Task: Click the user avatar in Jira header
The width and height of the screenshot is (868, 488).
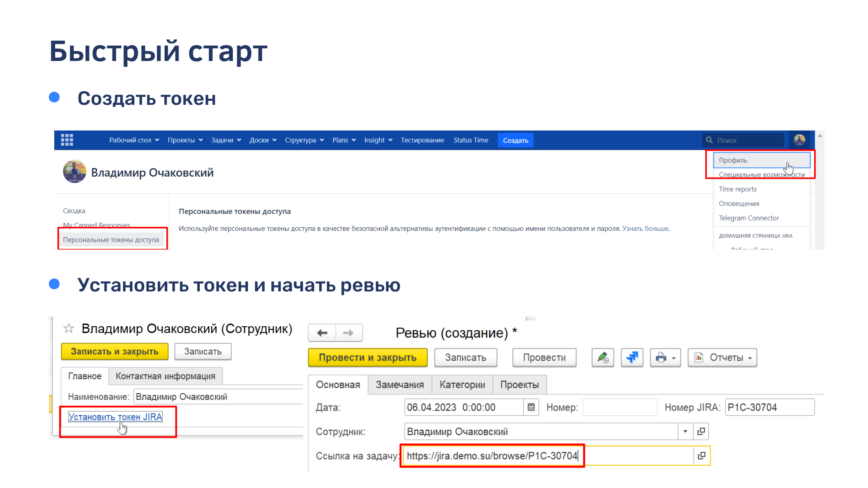Action: coord(799,140)
